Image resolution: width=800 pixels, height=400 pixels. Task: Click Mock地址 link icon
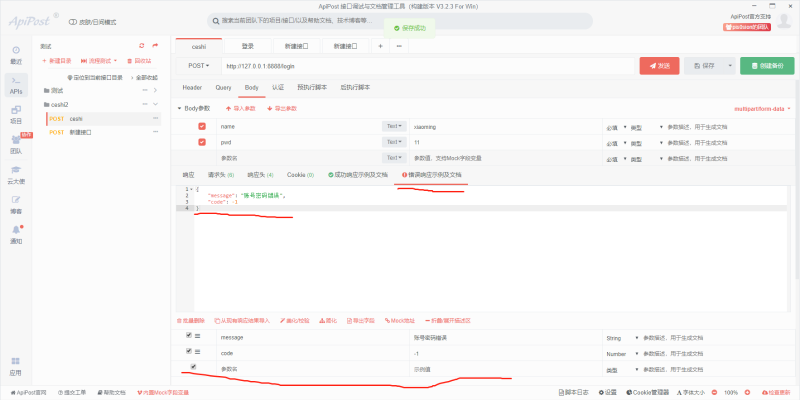(x=400, y=321)
